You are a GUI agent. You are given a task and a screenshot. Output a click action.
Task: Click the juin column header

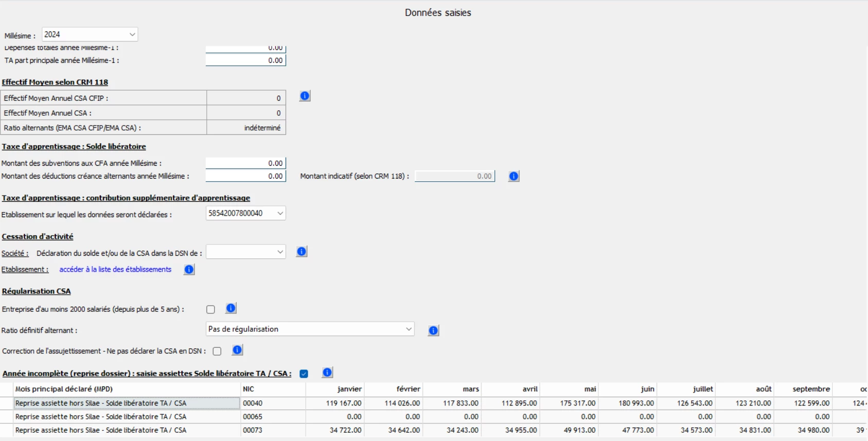pyautogui.click(x=628, y=389)
